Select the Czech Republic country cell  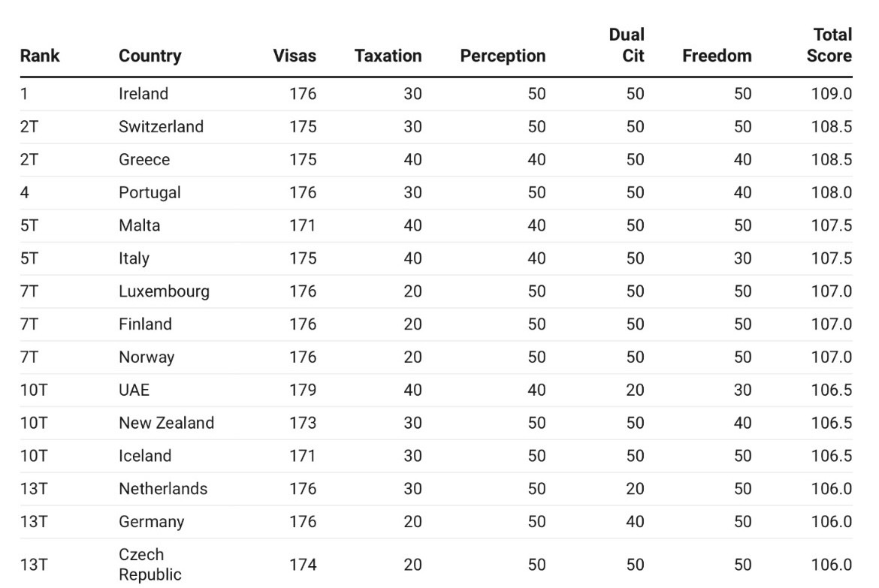point(150,565)
